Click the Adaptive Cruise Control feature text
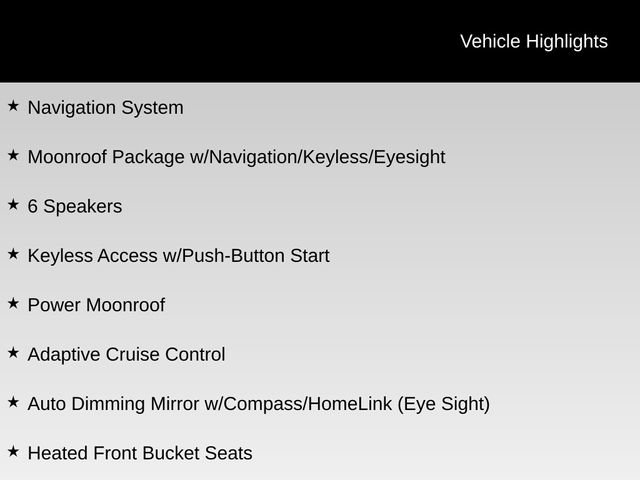The width and height of the screenshot is (640, 480). tap(126, 354)
